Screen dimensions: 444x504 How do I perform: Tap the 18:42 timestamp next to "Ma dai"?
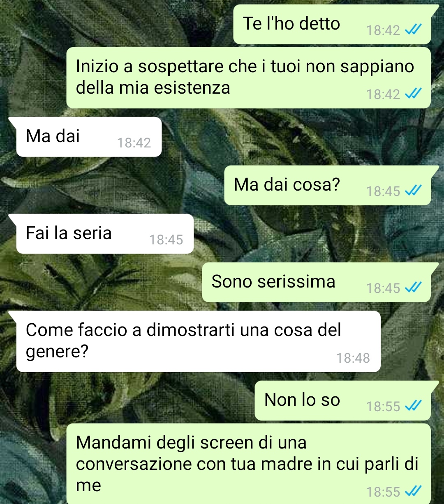tap(134, 143)
